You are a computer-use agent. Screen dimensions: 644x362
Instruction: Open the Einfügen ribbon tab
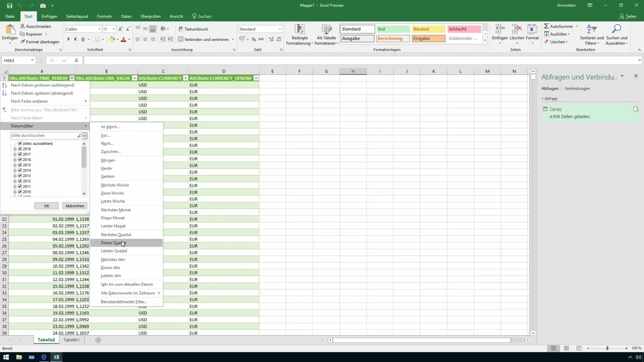pos(49,16)
